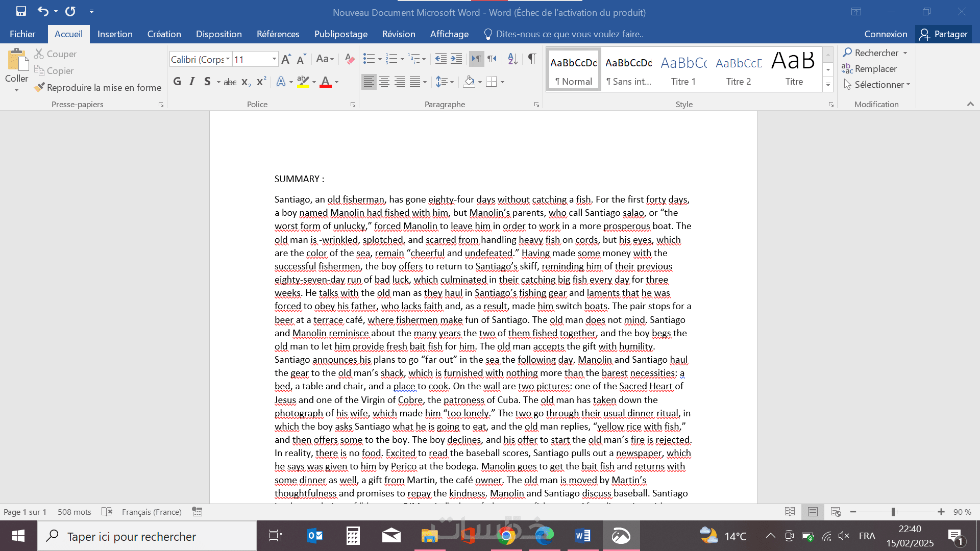Image resolution: width=980 pixels, height=551 pixels.
Task: Toggle italic formatting
Action: (x=192, y=82)
